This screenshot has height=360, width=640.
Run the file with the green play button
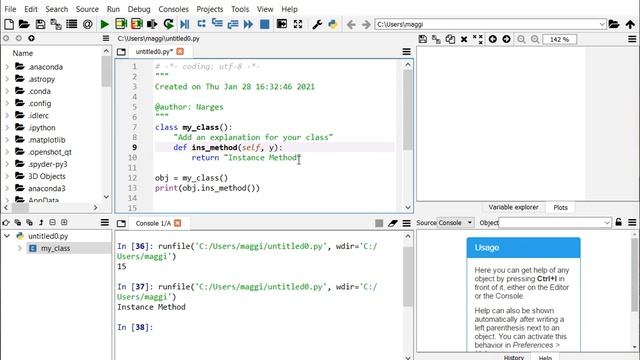tap(104, 24)
